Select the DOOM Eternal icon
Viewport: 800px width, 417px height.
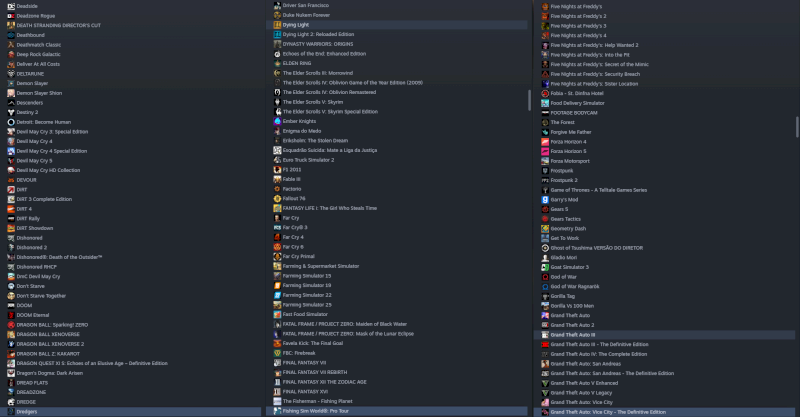[11, 315]
